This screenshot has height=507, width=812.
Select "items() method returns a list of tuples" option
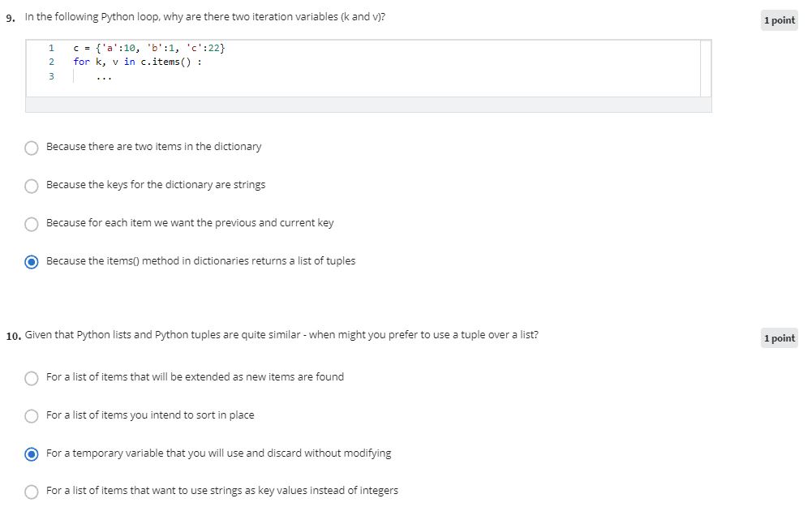[x=32, y=262]
